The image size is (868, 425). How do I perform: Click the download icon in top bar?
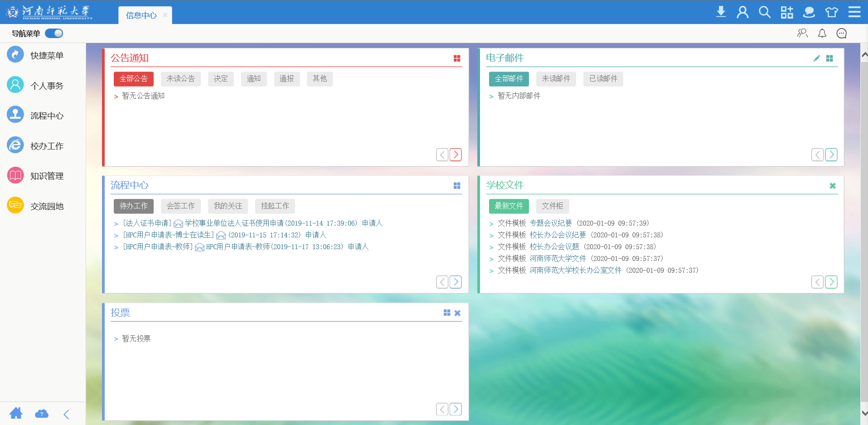click(x=721, y=12)
